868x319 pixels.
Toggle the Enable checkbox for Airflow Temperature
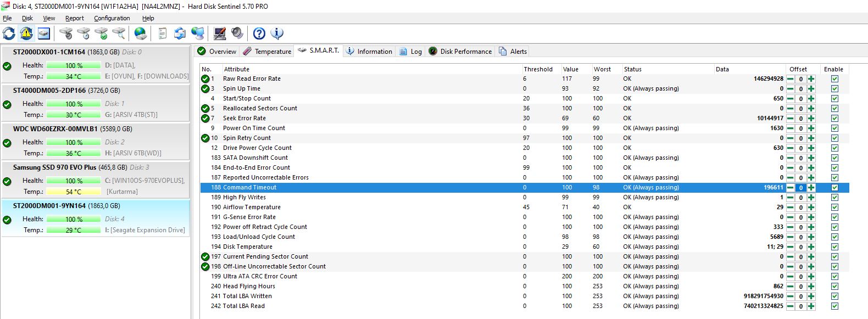pyautogui.click(x=834, y=208)
